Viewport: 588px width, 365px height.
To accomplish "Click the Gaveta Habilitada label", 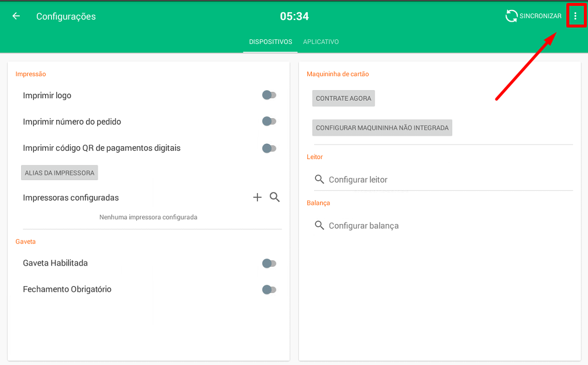I will pyautogui.click(x=55, y=263).
